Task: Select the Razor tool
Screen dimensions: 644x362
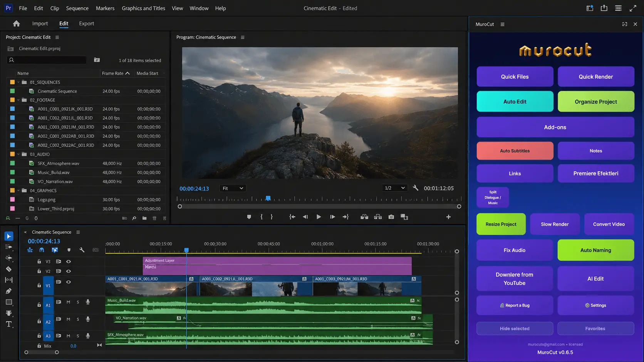Action: pos(9,269)
